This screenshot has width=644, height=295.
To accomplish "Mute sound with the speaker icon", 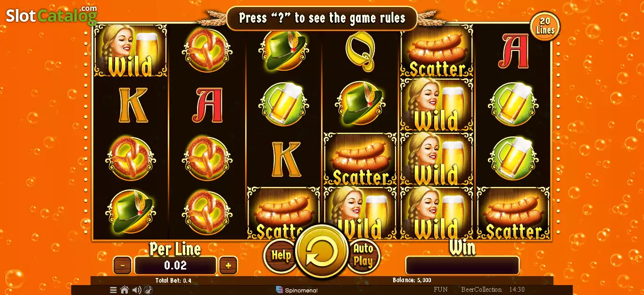I will [x=137, y=290].
